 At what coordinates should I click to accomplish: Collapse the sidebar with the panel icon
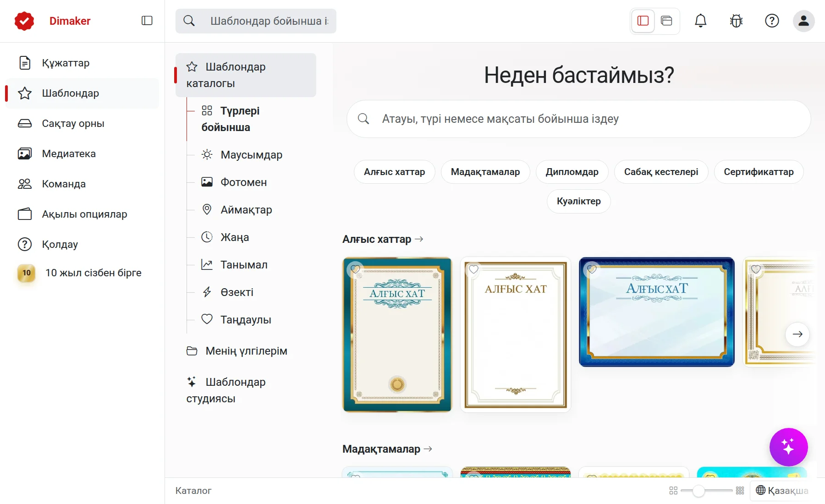tap(147, 21)
